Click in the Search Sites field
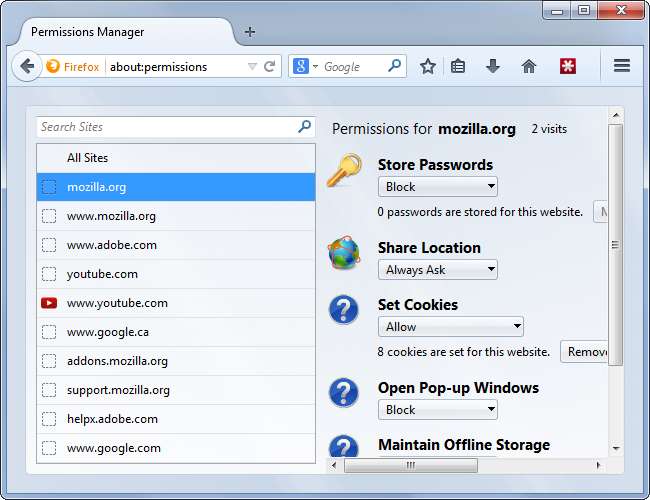This screenshot has height=500, width=650. [165, 127]
